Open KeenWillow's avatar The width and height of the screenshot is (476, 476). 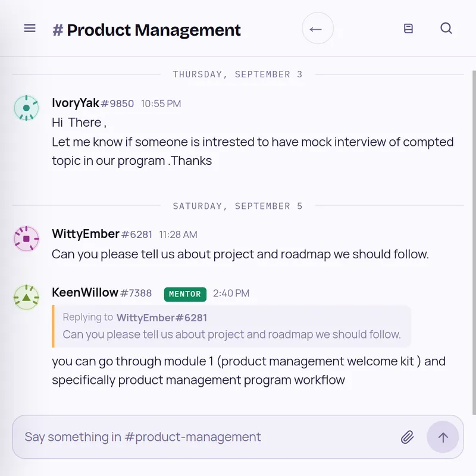click(26, 297)
